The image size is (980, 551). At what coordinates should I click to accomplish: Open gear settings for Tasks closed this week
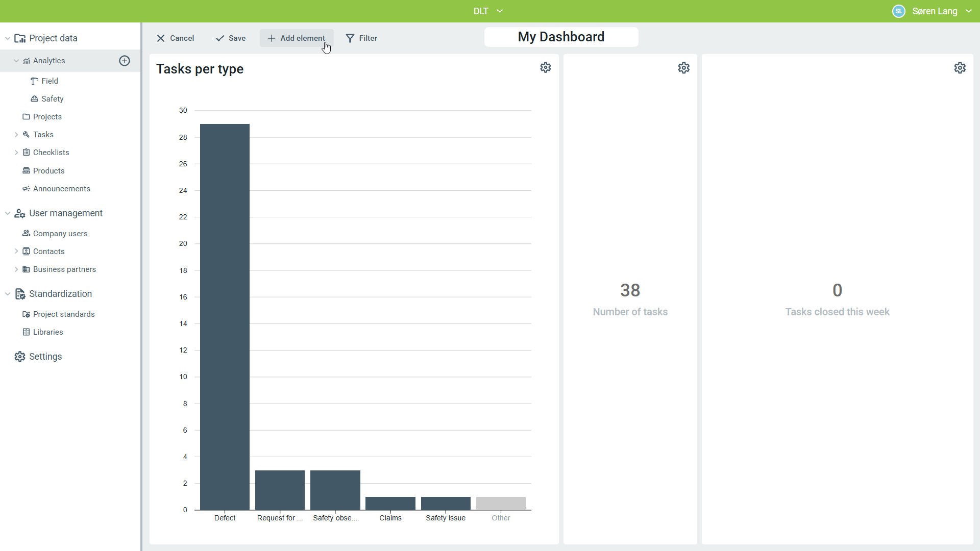[960, 68]
